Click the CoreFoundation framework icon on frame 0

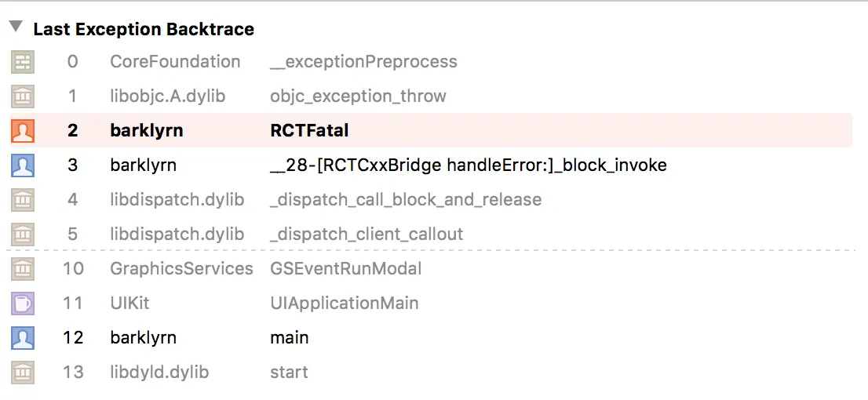pos(23,62)
